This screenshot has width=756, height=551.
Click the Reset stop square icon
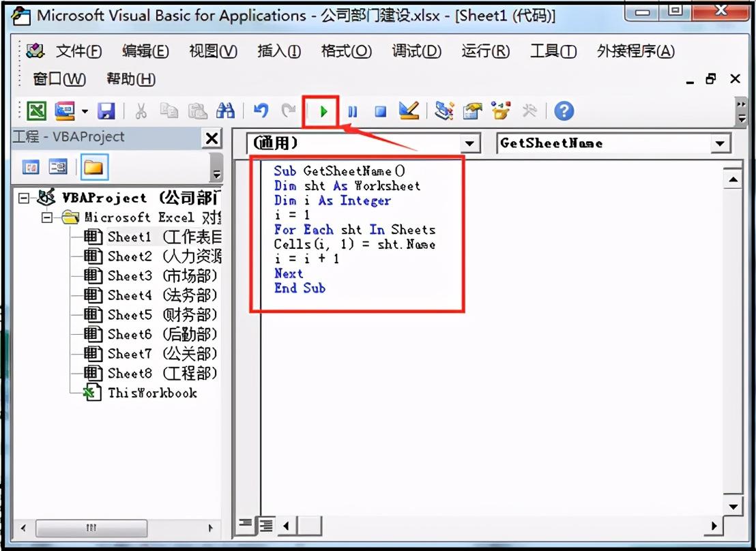point(381,112)
